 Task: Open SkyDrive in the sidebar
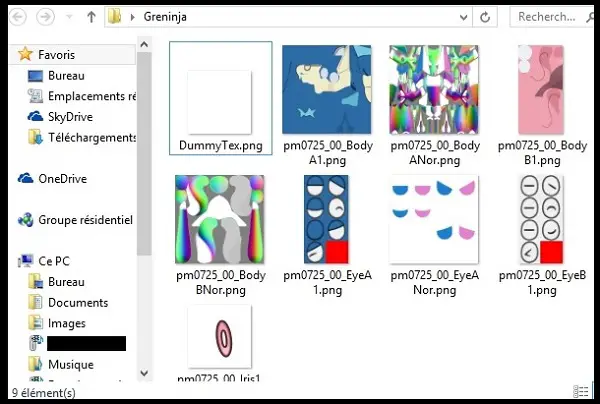click(x=70, y=117)
